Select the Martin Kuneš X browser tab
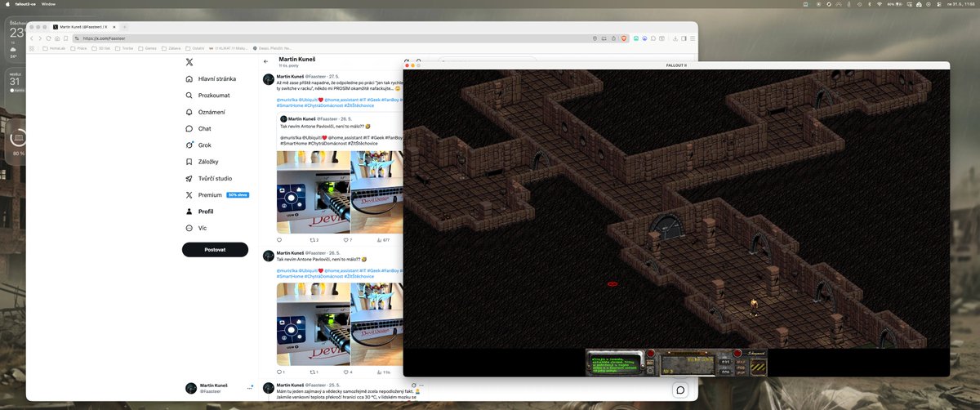The image size is (980, 410). (x=83, y=27)
